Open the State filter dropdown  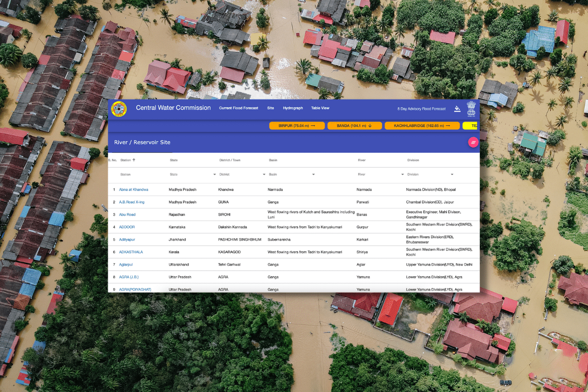(x=214, y=174)
